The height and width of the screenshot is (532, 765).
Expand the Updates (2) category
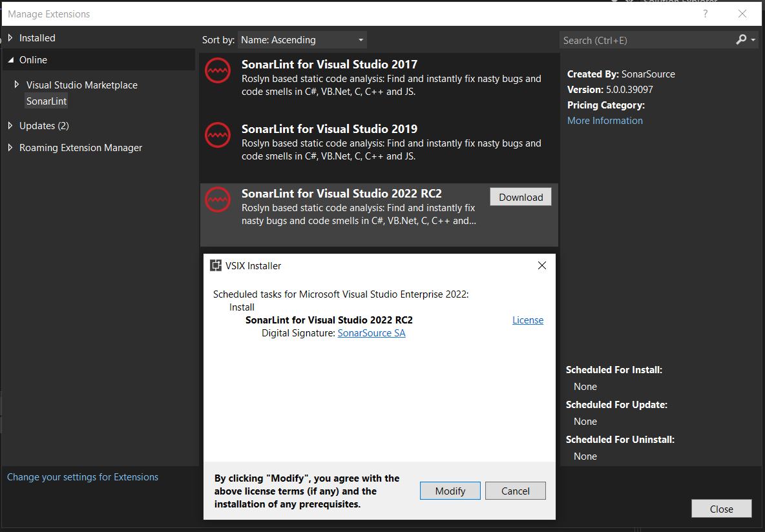click(x=10, y=125)
